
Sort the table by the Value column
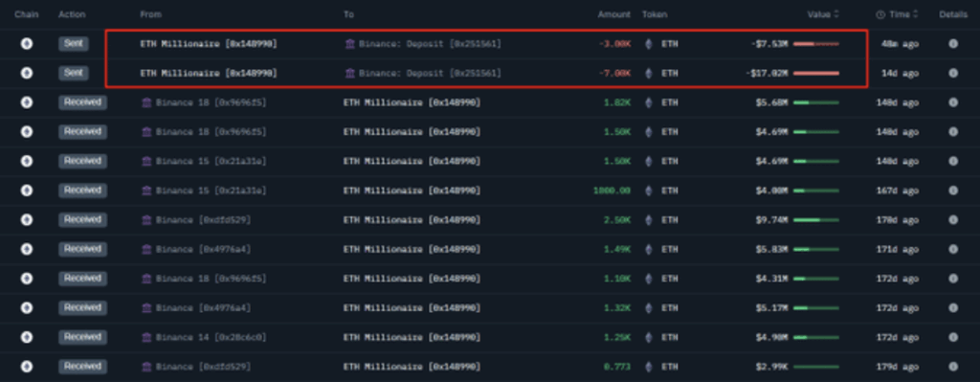[x=822, y=14]
